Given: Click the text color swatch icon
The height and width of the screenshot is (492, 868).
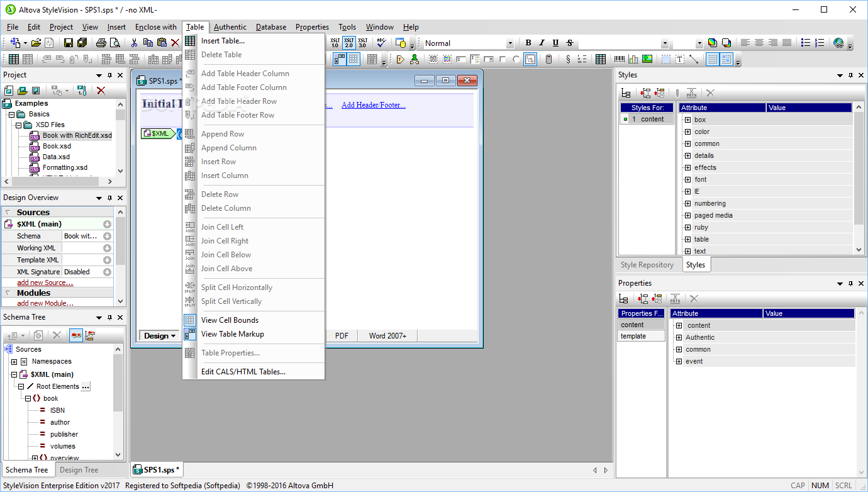Looking at the screenshot, I should pos(712,43).
